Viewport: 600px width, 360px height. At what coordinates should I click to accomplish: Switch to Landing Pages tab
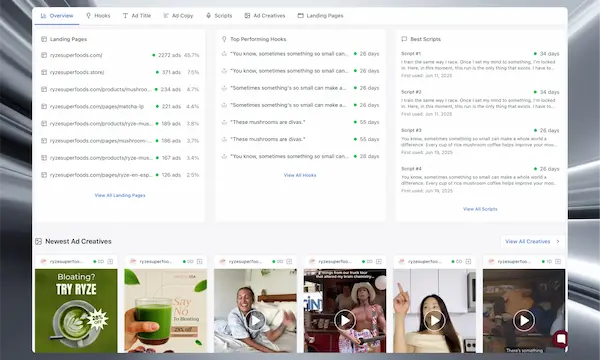point(320,16)
